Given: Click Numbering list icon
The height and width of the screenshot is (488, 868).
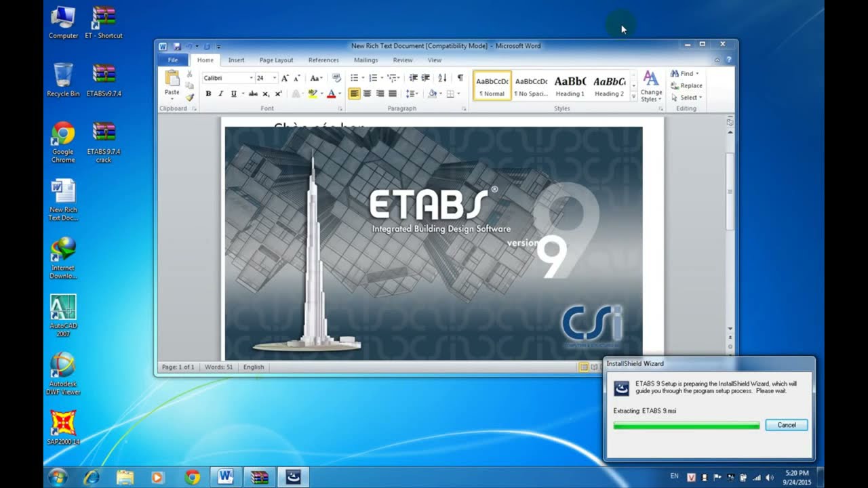Looking at the screenshot, I should pyautogui.click(x=374, y=78).
